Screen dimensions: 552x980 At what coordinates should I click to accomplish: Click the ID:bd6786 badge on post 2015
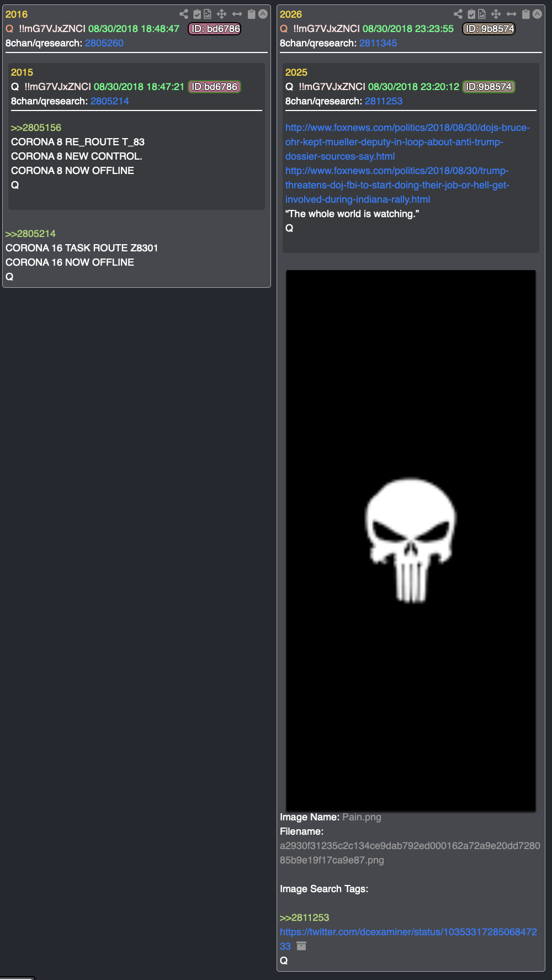(215, 87)
